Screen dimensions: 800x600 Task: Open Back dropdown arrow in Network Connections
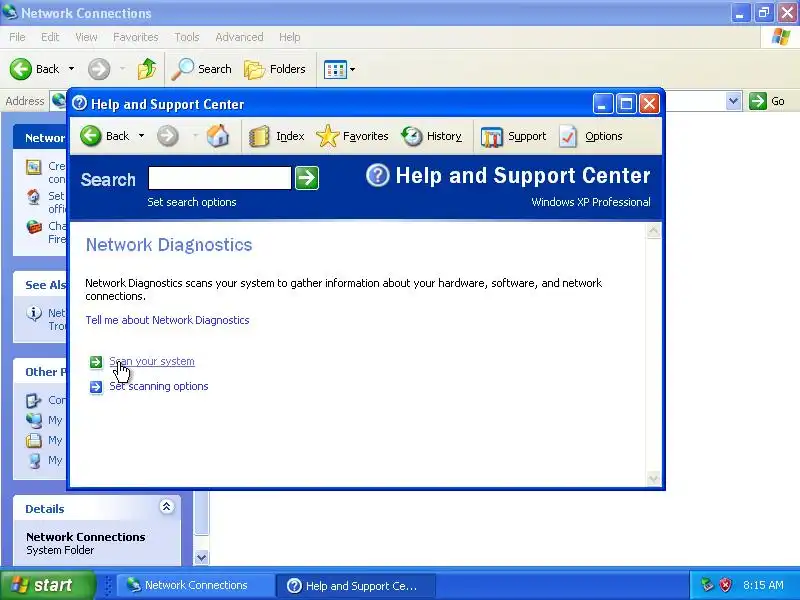[x=71, y=69]
